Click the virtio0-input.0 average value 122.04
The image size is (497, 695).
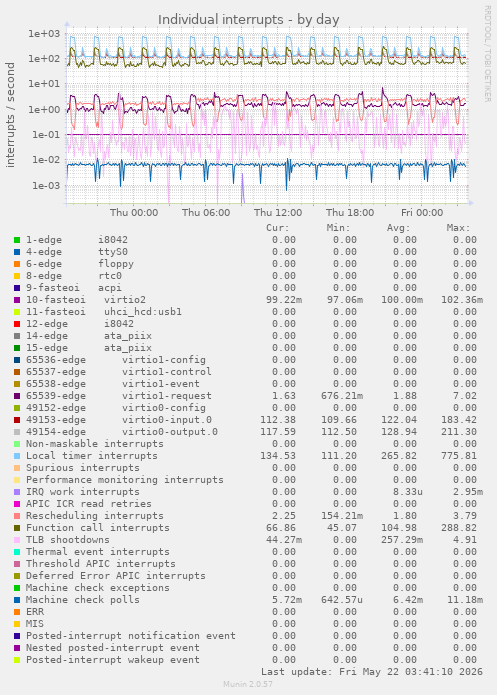click(399, 420)
